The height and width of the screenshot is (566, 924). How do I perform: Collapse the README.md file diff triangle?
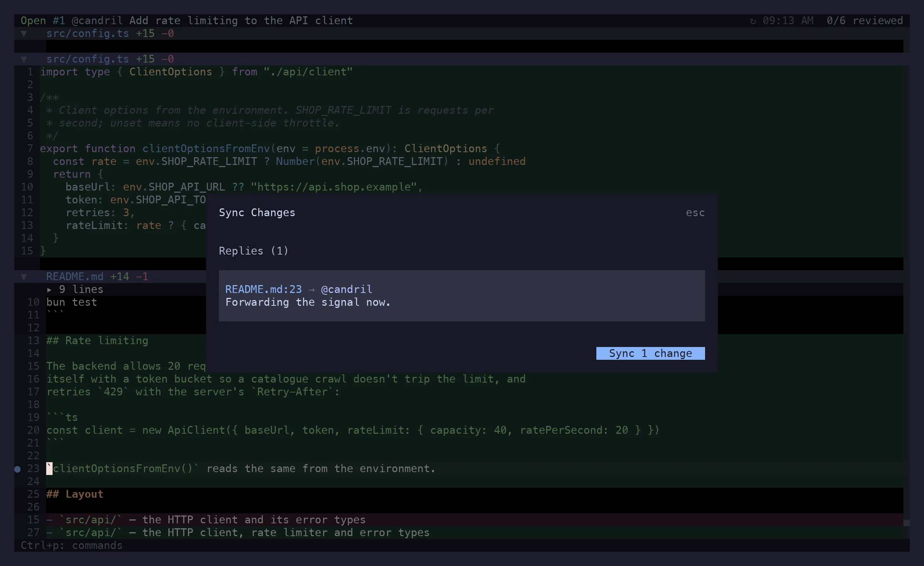[x=24, y=277]
